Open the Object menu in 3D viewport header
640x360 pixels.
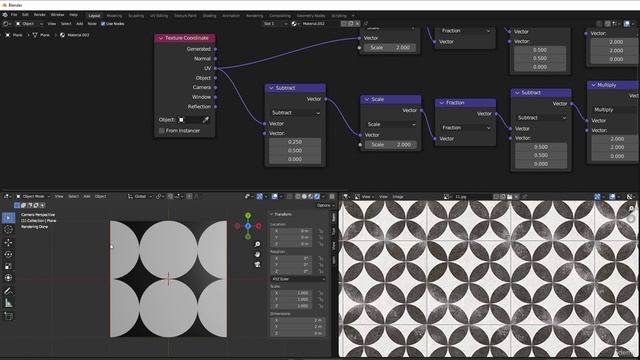100,196
